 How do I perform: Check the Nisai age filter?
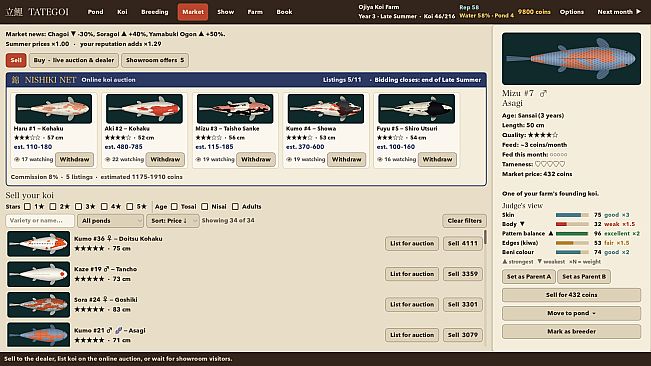click(205, 207)
